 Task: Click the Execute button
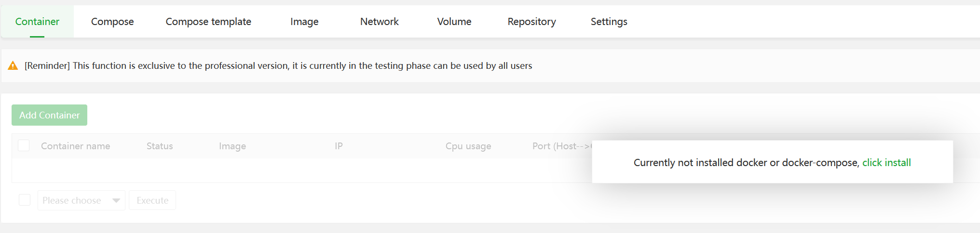152,200
